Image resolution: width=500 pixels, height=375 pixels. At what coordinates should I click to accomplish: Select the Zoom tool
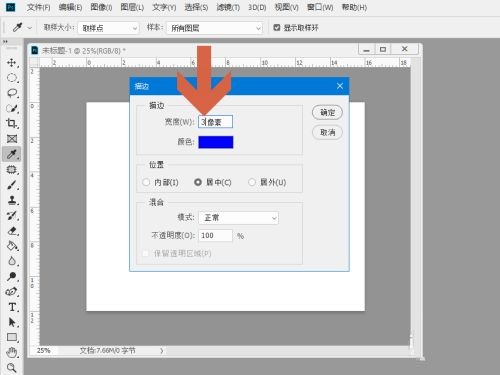12,368
